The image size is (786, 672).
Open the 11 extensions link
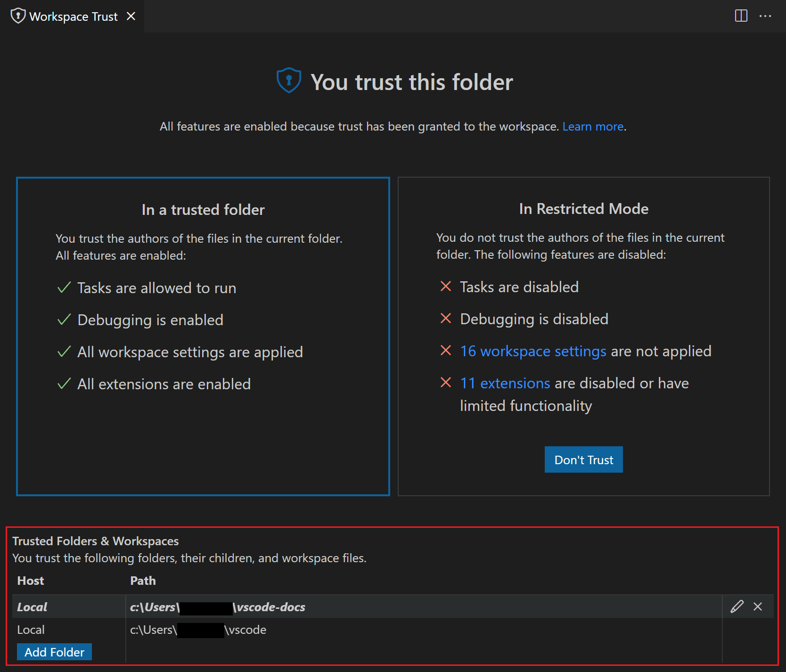[x=505, y=383]
